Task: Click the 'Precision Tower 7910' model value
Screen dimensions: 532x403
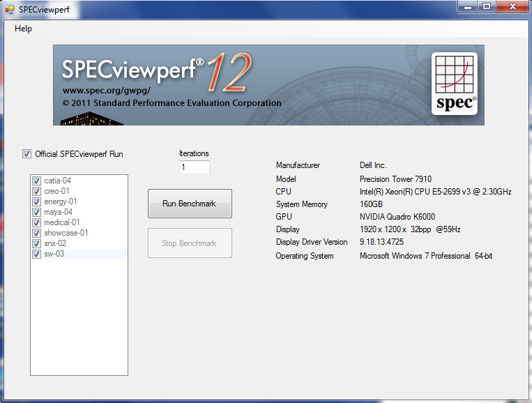Action: (395, 179)
